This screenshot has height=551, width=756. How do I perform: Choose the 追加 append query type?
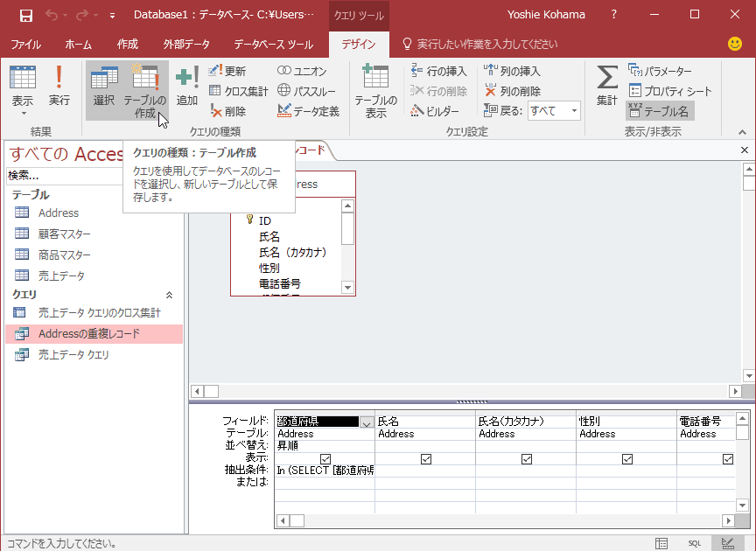pyautogui.click(x=187, y=86)
